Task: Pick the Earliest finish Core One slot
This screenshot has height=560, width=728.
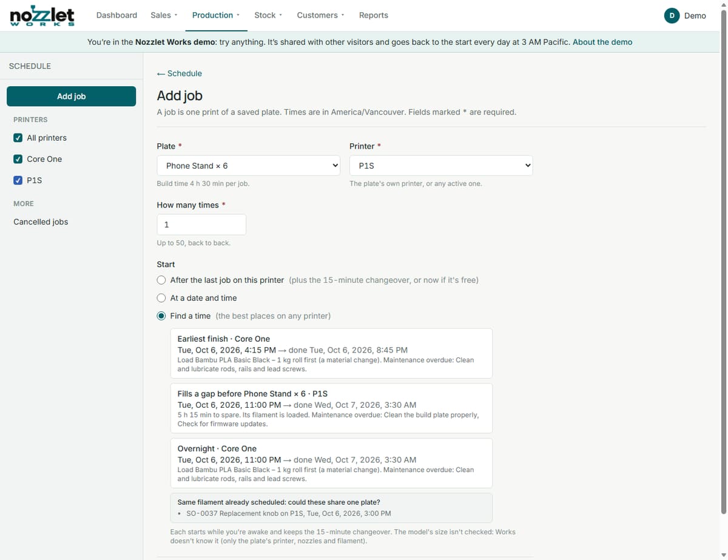Action: 331,353
